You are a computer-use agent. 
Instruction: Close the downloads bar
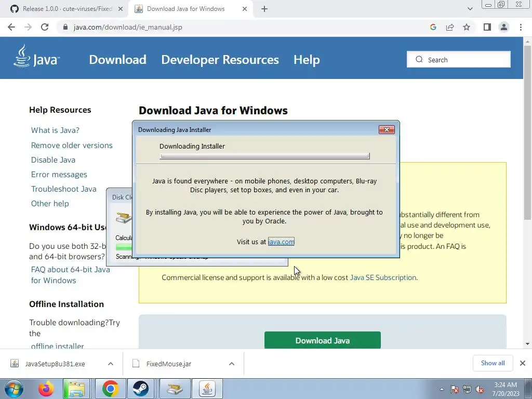coord(523,363)
